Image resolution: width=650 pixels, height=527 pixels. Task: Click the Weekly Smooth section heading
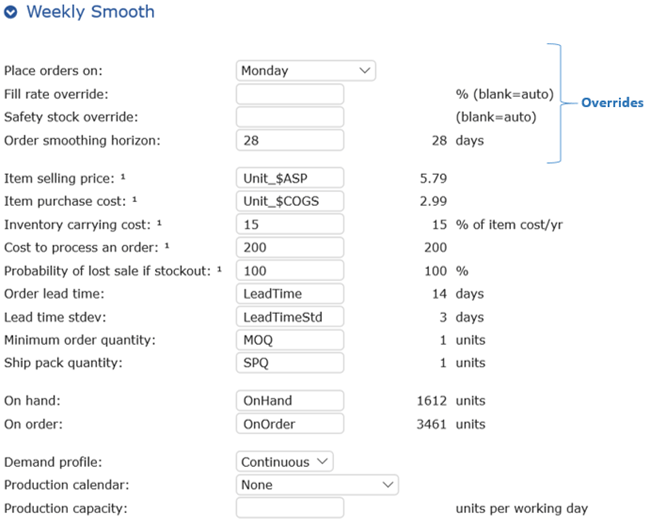[x=90, y=12]
